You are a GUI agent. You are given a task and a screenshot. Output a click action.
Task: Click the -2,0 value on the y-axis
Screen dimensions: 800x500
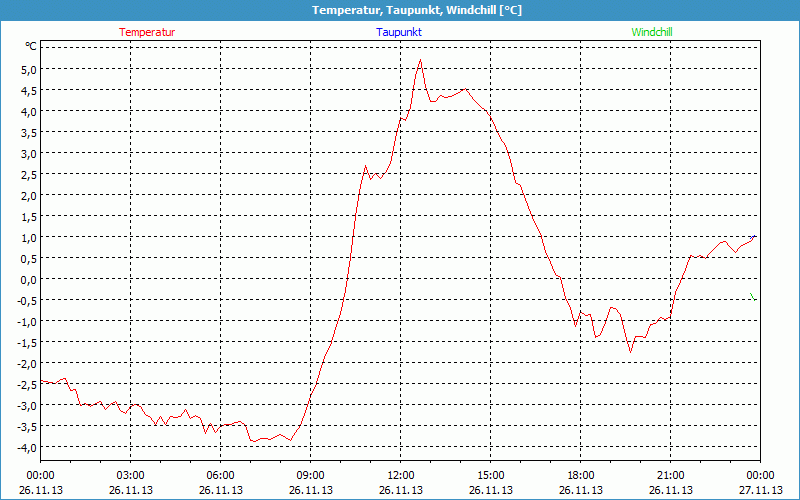click(x=27, y=363)
